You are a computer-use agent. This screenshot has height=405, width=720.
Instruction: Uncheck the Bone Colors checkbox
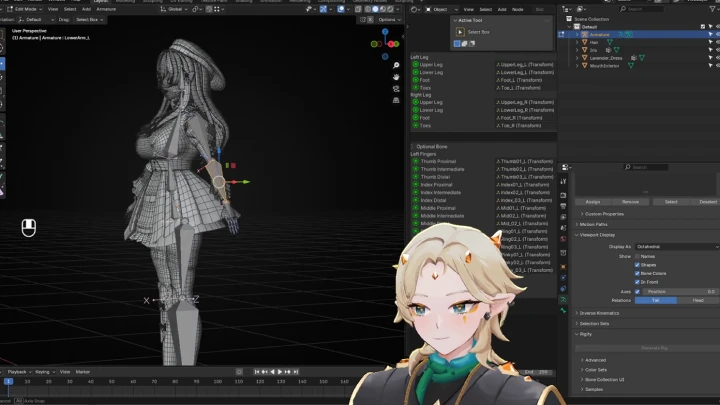point(637,273)
